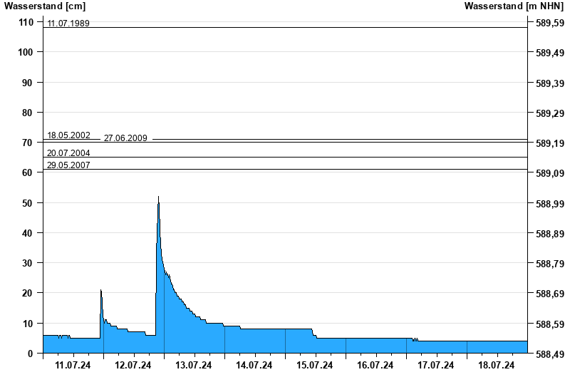Click the 11.07.24 date on the x-axis
The image size is (570, 392).
(73, 366)
